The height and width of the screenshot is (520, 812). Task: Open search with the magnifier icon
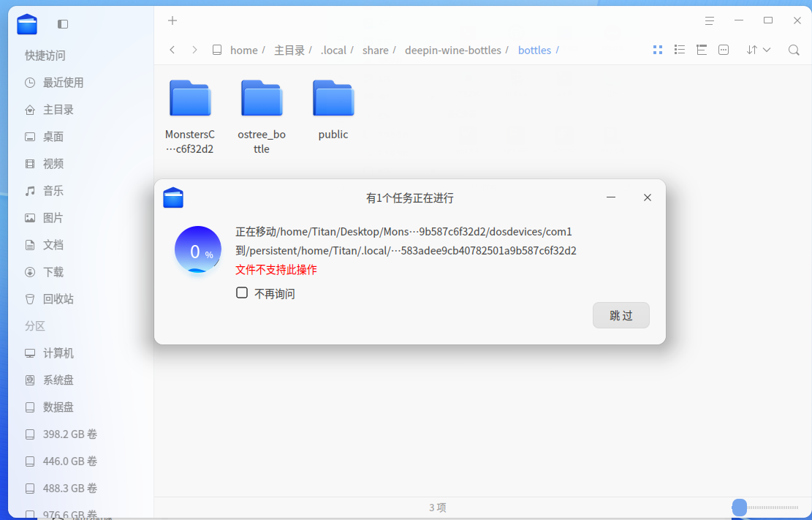click(x=793, y=50)
